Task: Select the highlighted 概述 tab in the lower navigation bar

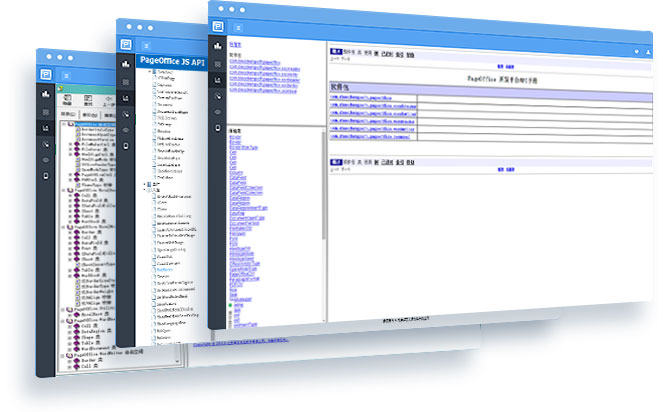Action: coord(336,162)
